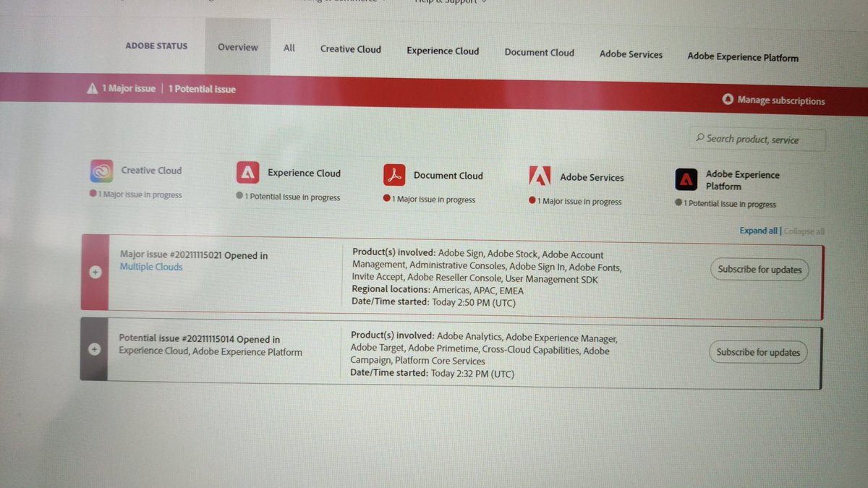Click Experience Cloud product name label
This screenshot has height=488, width=868.
pos(304,173)
